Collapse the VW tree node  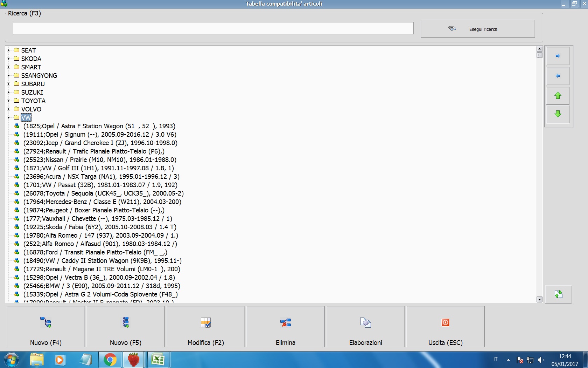(x=9, y=117)
